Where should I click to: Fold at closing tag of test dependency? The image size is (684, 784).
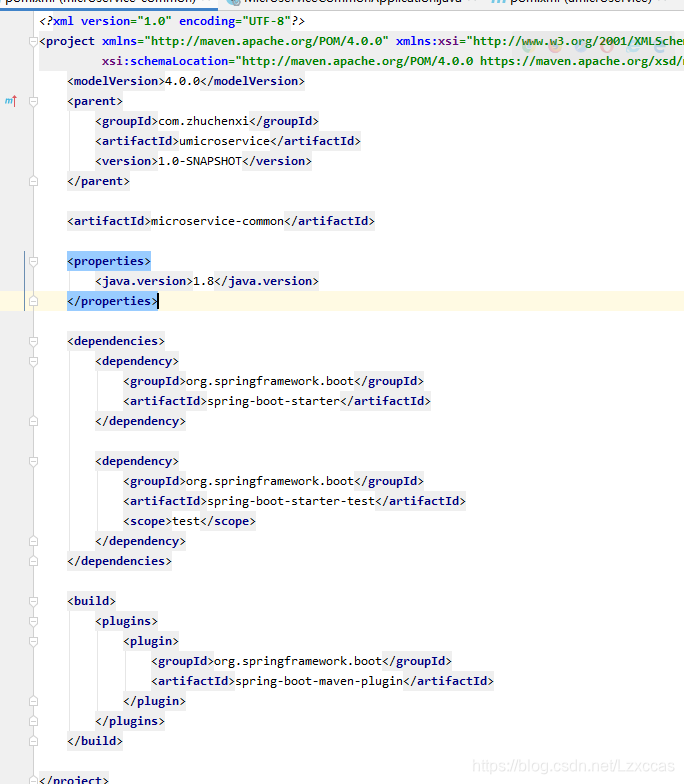pos(34,542)
